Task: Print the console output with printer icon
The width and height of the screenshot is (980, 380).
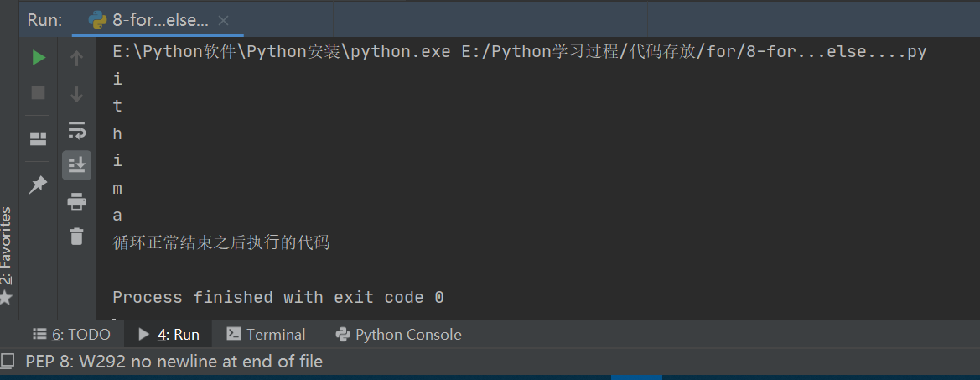Action: click(x=76, y=201)
